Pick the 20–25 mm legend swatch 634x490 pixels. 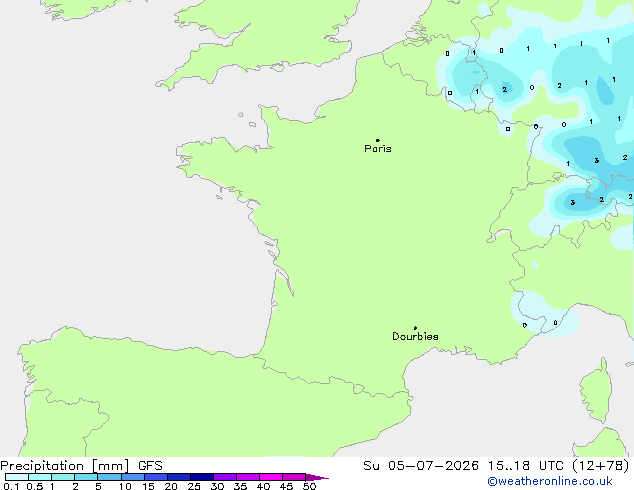[178, 477]
